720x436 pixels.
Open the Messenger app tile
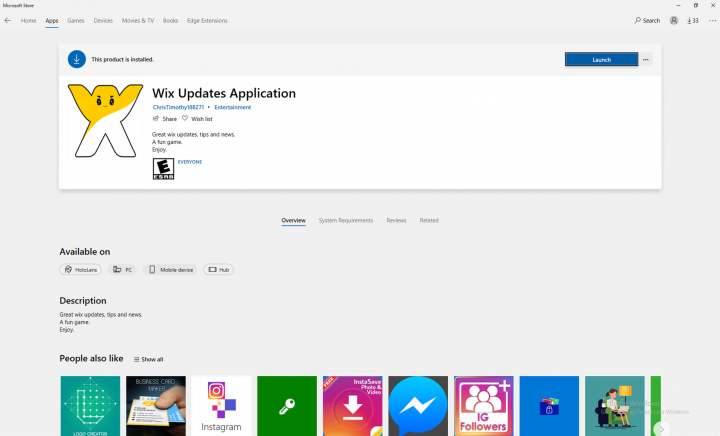418,406
